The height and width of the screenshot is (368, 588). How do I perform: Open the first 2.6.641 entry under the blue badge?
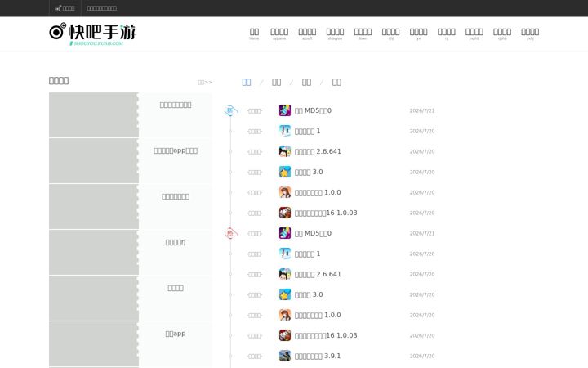(318, 152)
